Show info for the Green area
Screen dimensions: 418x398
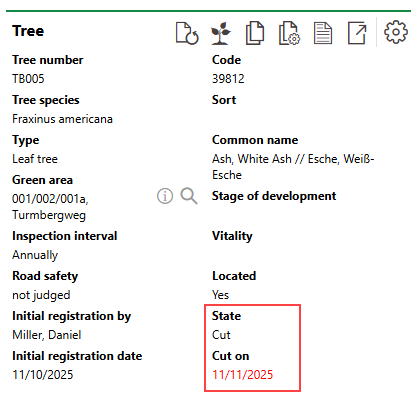pyautogui.click(x=165, y=196)
